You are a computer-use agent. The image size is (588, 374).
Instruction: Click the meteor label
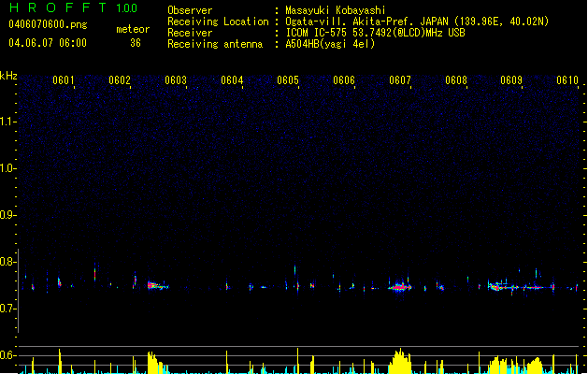point(133,29)
